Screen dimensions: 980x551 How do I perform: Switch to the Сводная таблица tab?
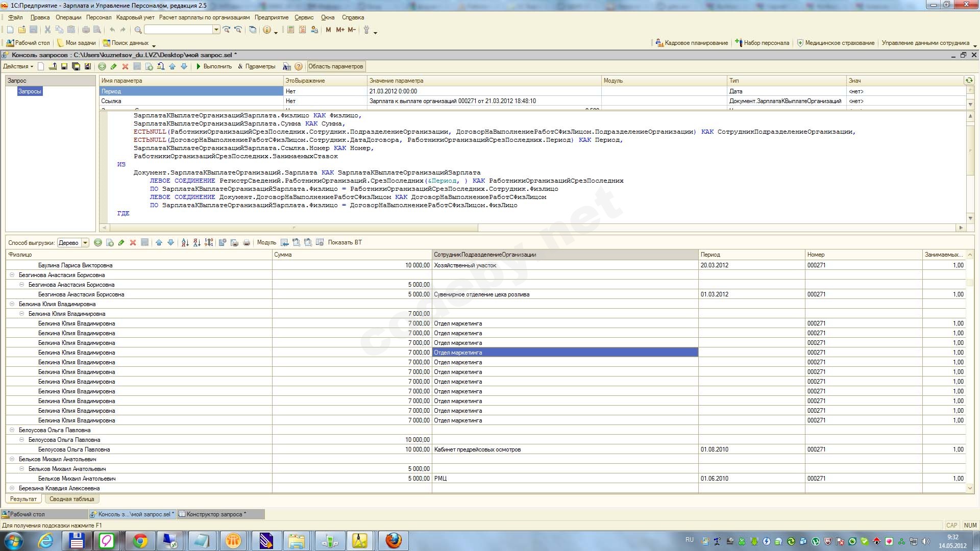(x=71, y=499)
